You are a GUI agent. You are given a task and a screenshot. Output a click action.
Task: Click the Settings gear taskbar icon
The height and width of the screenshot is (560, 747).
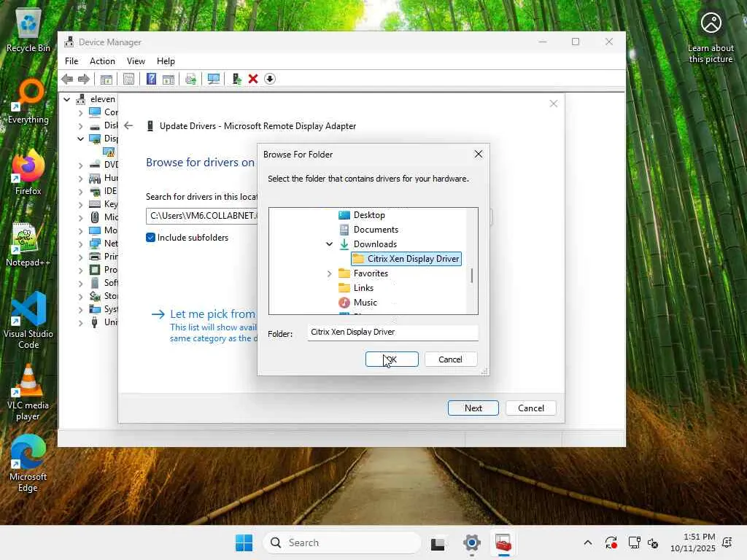(472, 542)
